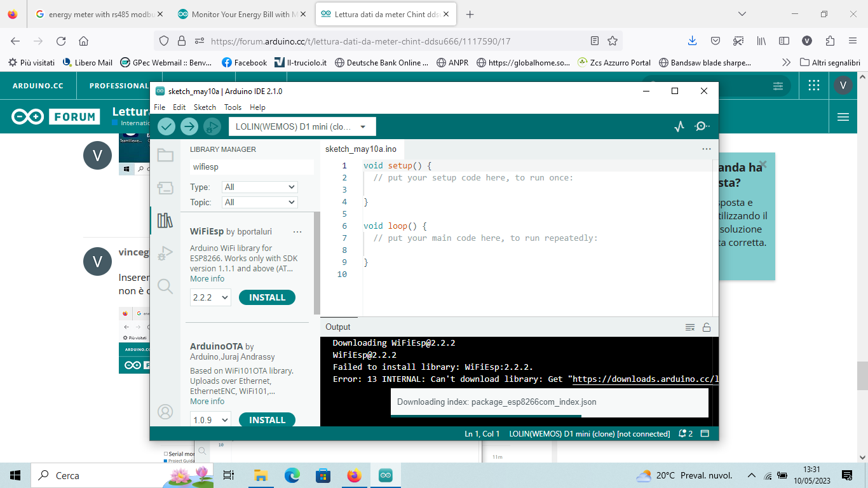The width and height of the screenshot is (868, 488).
Task: Click the wifiesp library search field
Action: tap(252, 166)
